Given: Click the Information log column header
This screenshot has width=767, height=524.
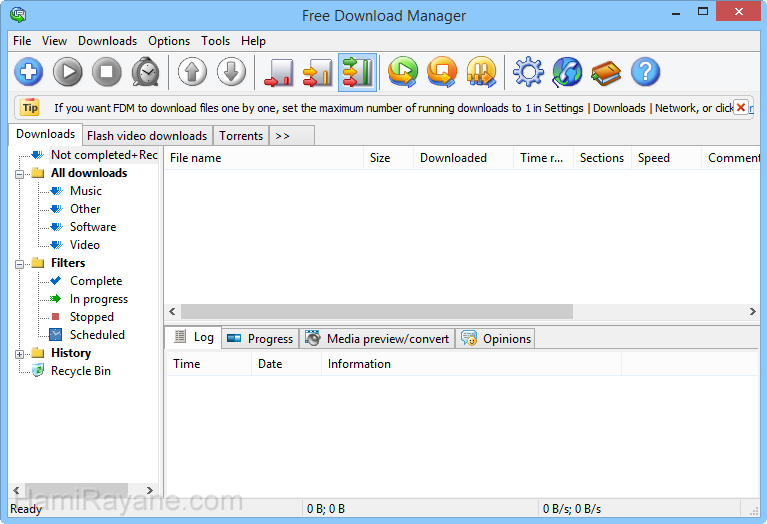Looking at the screenshot, I should 471,364.
